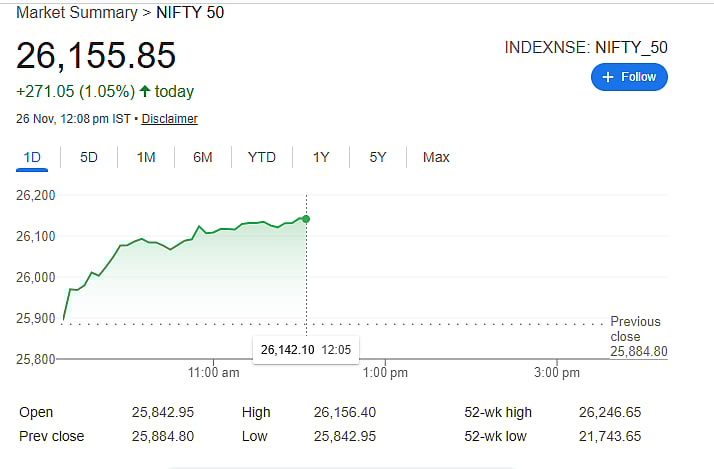Click the 26,155.85 index price
Screen dimensions: 714x469
96,55
